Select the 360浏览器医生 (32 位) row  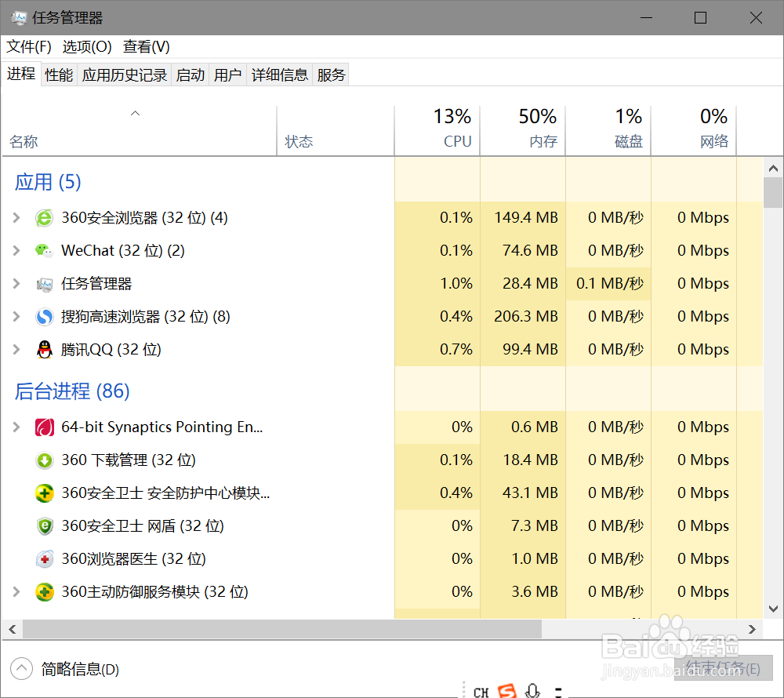[383, 559]
